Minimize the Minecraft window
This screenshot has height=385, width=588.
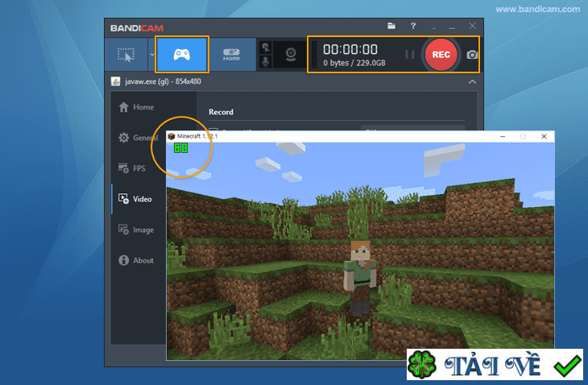click(x=503, y=136)
